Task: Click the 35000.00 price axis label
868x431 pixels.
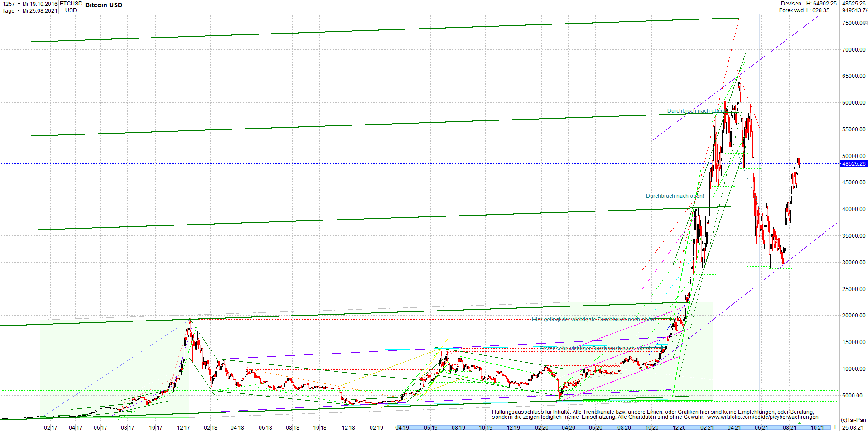Action: 854,236
